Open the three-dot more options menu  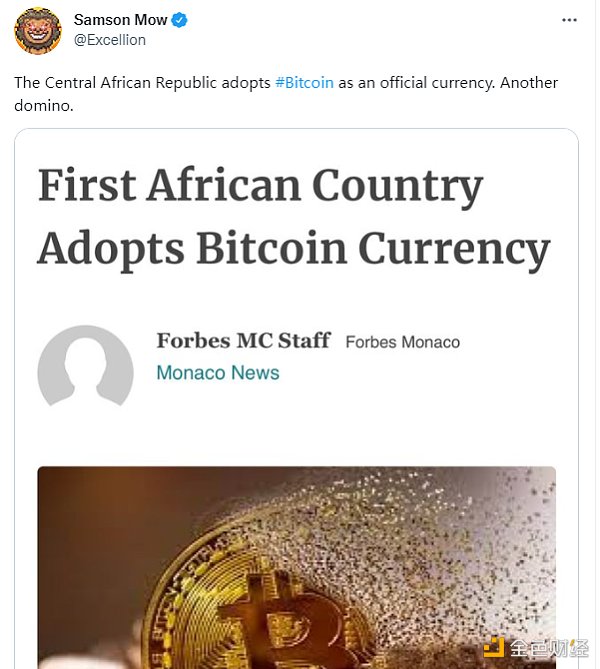[x=569, y=20]
